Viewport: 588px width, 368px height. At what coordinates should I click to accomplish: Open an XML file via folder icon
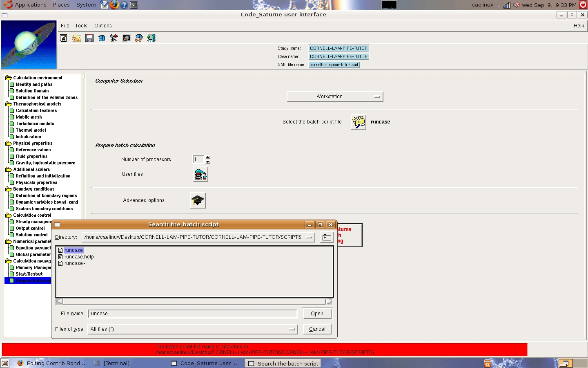point(76,38)
